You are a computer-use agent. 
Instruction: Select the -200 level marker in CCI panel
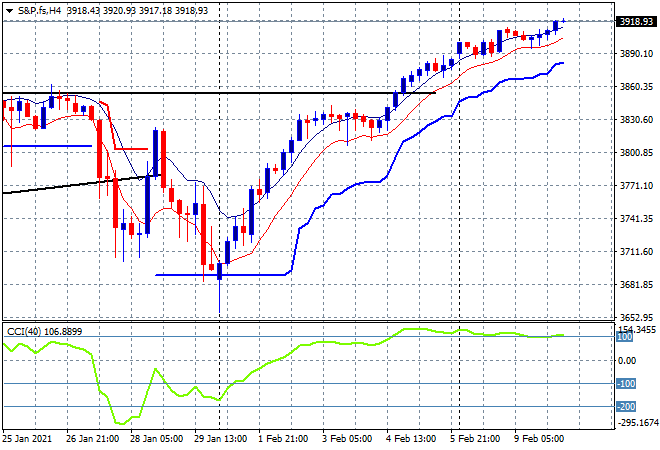(x=626, y=407)
